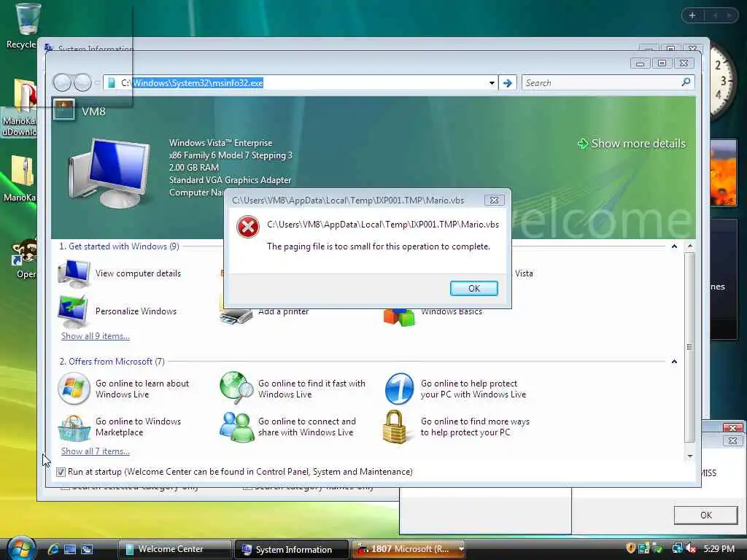Open the 1807 Microsoft taskbar group dropdown arrow
747x560 pixels.
point(461,549)
